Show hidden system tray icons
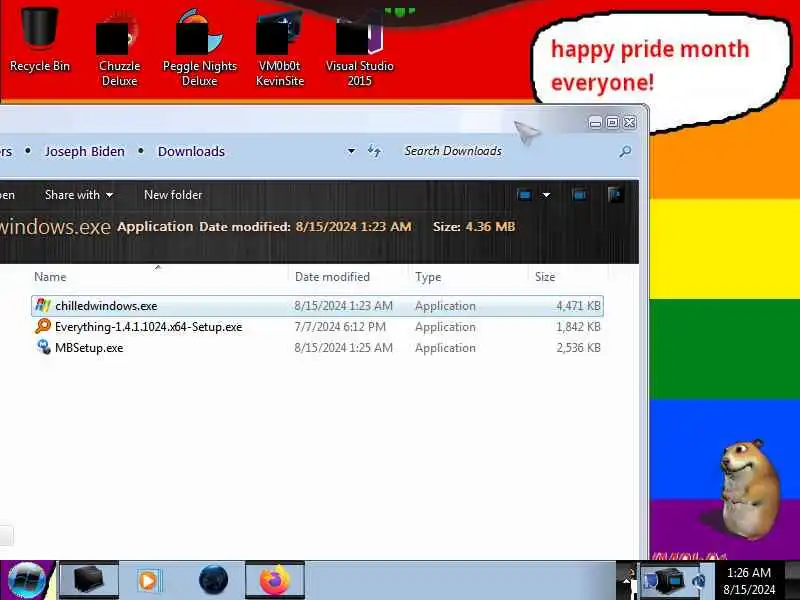Image resolution: width=800 pixels, height=600 pixels. click(627, 581)
